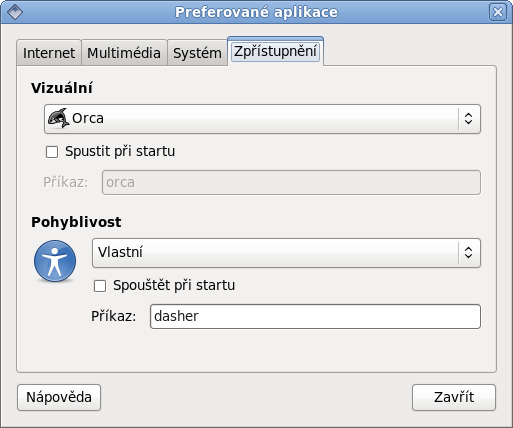Open the Vizuální Orca combo box
The image size is (513, 428).
[262, 119]
